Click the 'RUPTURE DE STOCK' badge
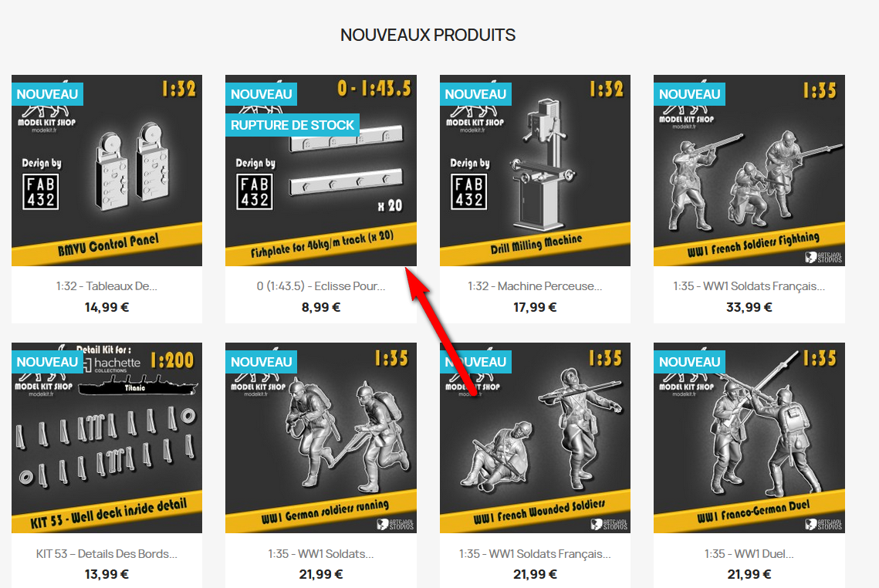Viewport: 879px width, 588px height. click(292, 125)
